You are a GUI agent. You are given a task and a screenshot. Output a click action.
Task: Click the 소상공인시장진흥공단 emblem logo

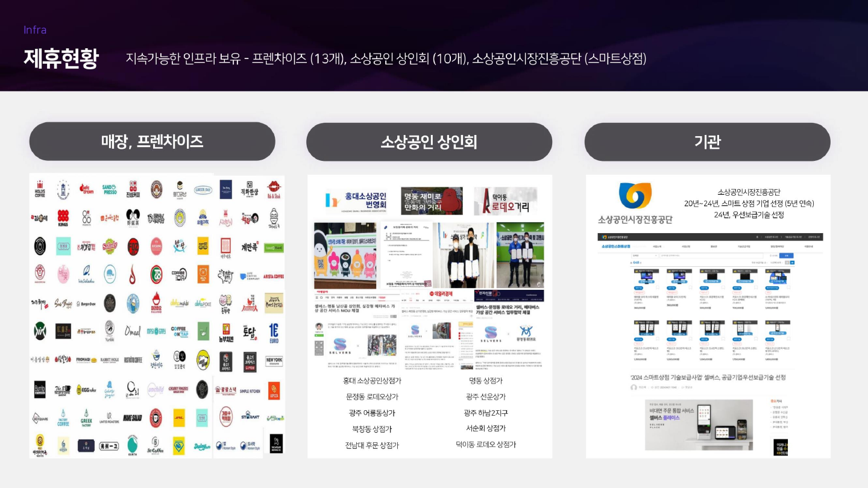(634, 196)
